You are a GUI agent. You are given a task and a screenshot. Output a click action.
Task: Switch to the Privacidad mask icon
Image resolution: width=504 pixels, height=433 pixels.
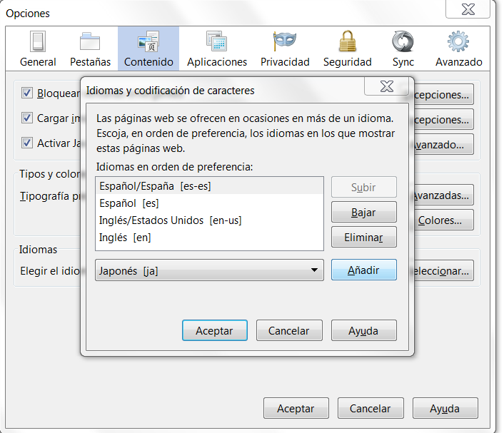(285, 42)
